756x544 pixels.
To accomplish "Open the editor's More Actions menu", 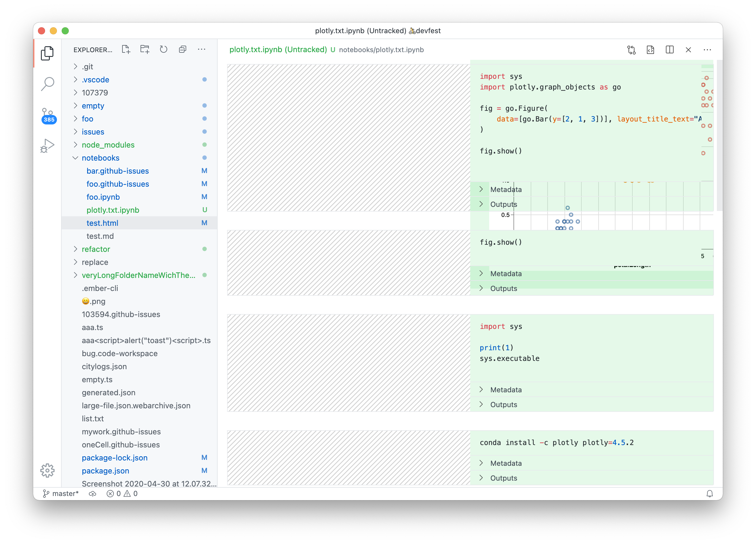I will click(x=707, y=50).
